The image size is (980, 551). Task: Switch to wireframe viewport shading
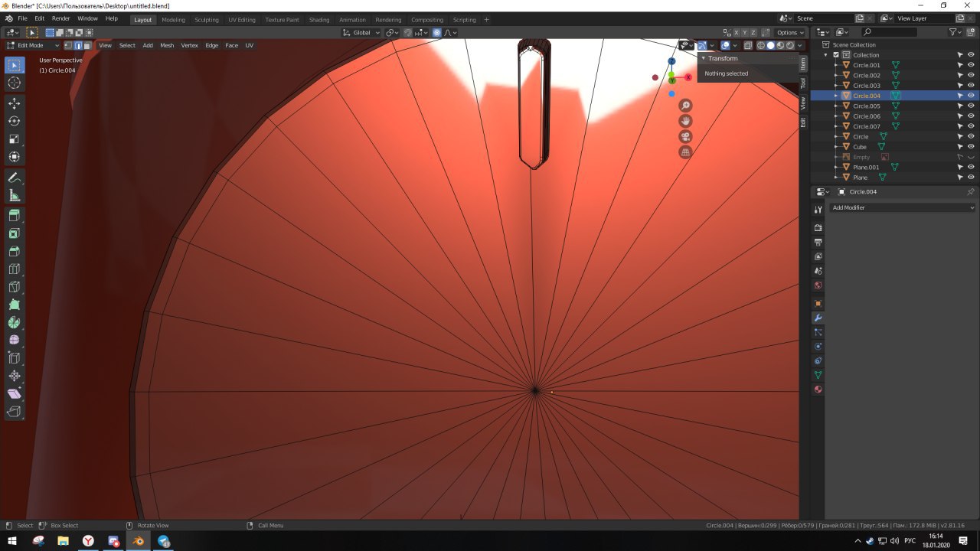tap(760, 45)
